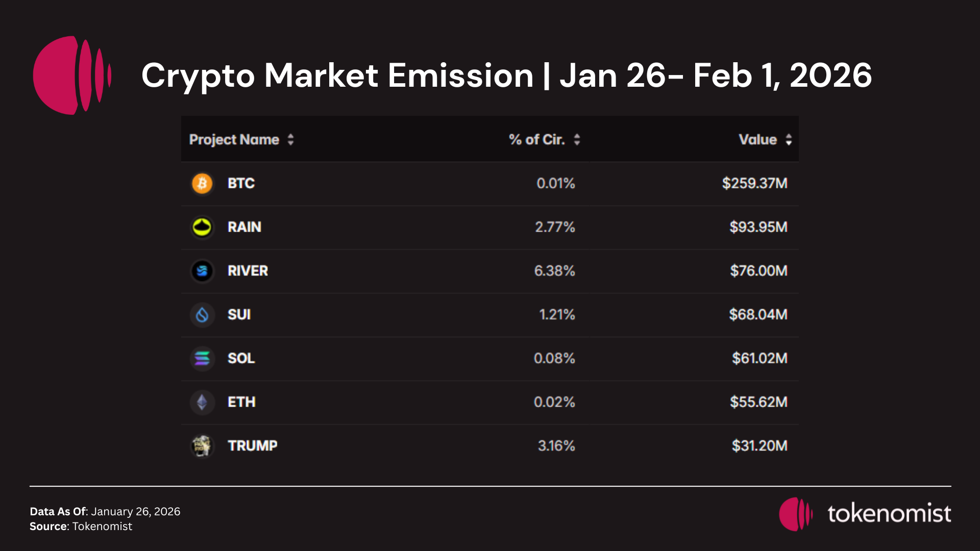Sort by % of Cir. arrows
Image resolution: width=980 pixels, height=551 pixels.
coord(577,140)
